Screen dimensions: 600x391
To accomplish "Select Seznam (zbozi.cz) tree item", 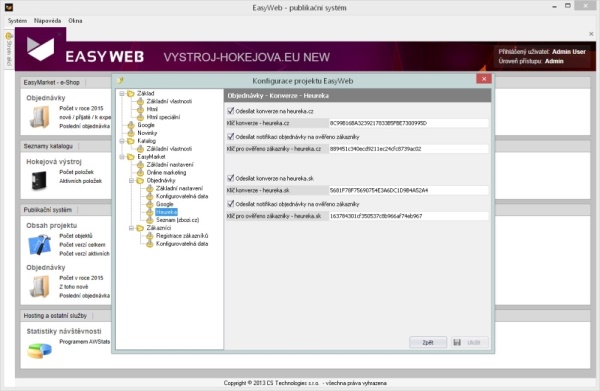I will click(x=178, y=220).
